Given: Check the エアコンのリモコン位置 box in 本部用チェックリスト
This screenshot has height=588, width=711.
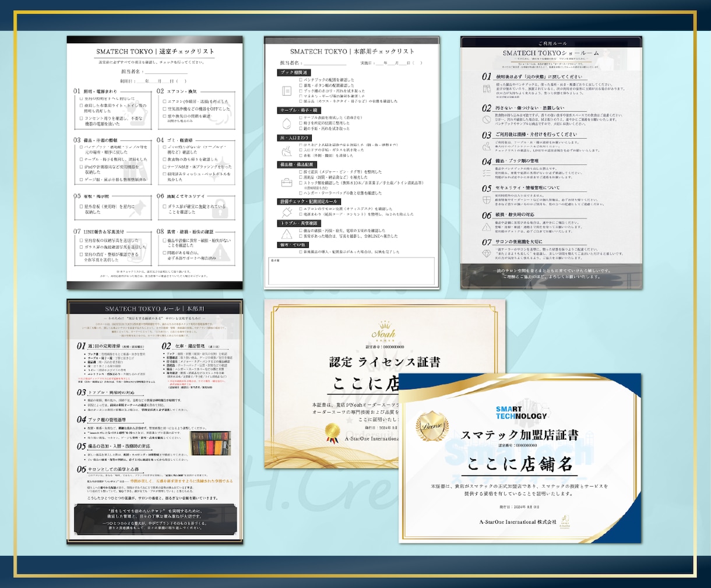Looking at the screenshot, I should [x=301, y=209].
